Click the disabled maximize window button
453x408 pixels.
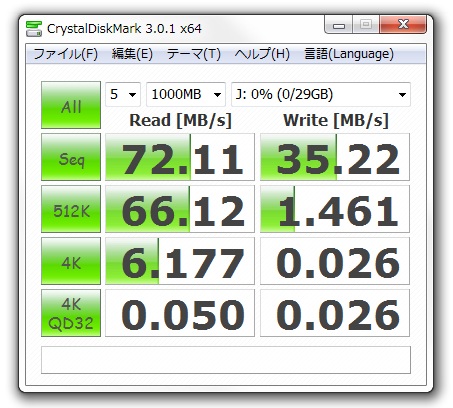366,25
